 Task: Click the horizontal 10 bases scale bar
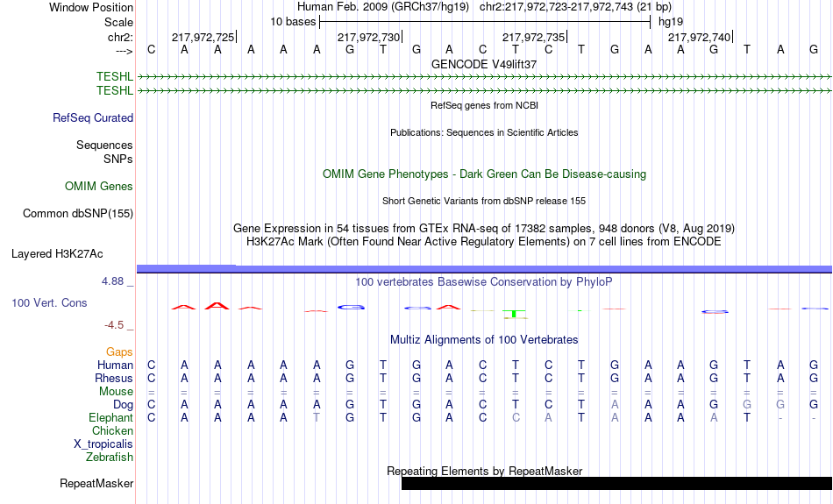[x=485, y=22]
